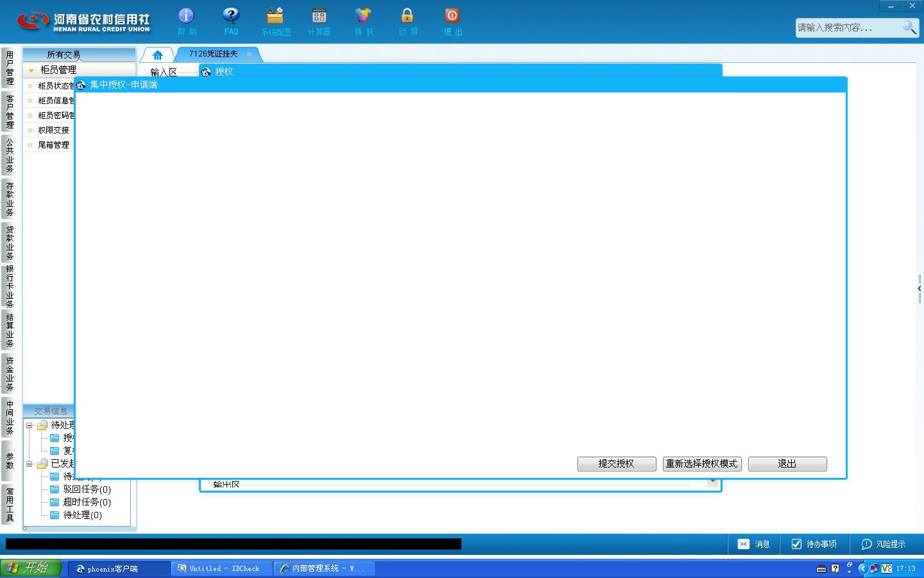Collapse the 柜员管理 section

(31, 70)
